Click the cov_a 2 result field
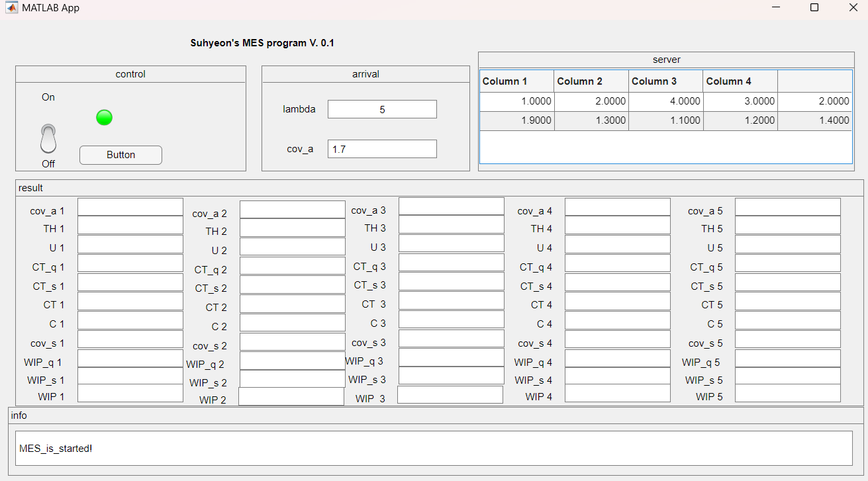868x481 pixels. (293, 210)
